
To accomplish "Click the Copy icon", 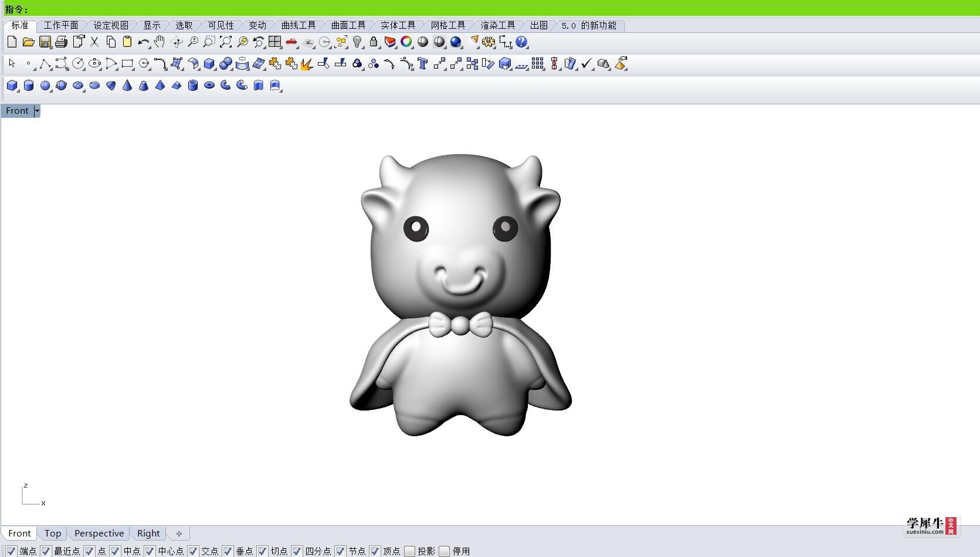I will pos(111,42).
